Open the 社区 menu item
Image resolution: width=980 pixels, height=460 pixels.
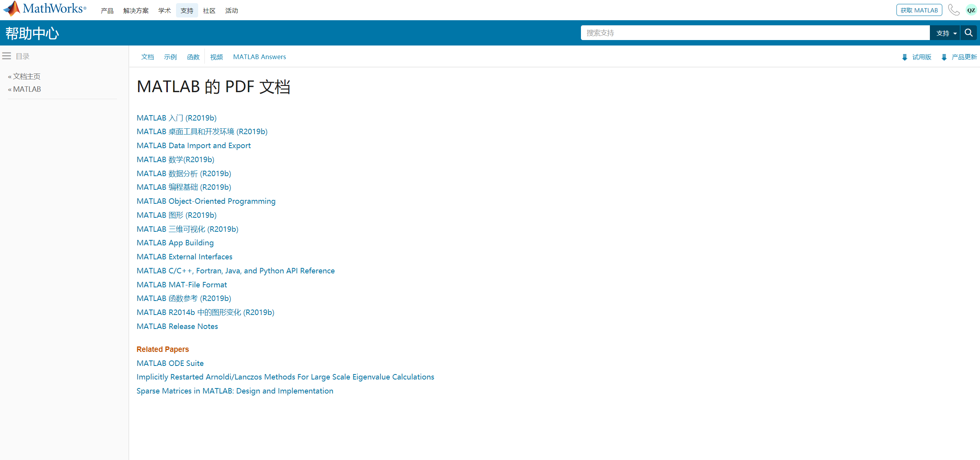click(x=209, y=10)
